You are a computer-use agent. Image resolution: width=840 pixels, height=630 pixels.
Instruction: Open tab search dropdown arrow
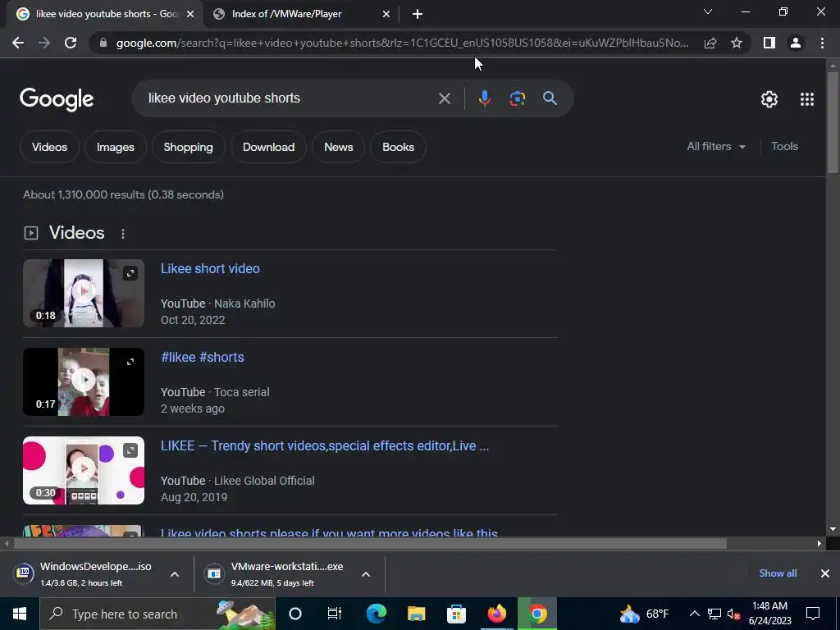click(x=708, y=11)
